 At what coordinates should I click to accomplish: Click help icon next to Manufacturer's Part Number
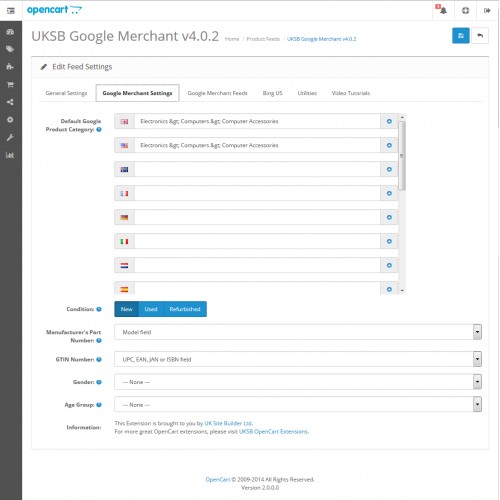(99, 340)
